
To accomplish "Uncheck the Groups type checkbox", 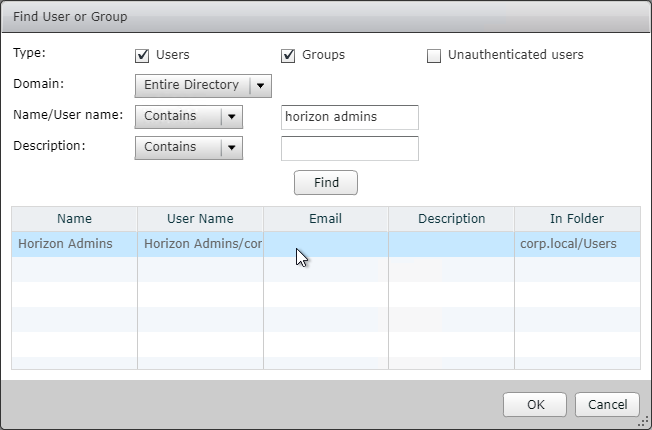I will (x=288, y=55).
